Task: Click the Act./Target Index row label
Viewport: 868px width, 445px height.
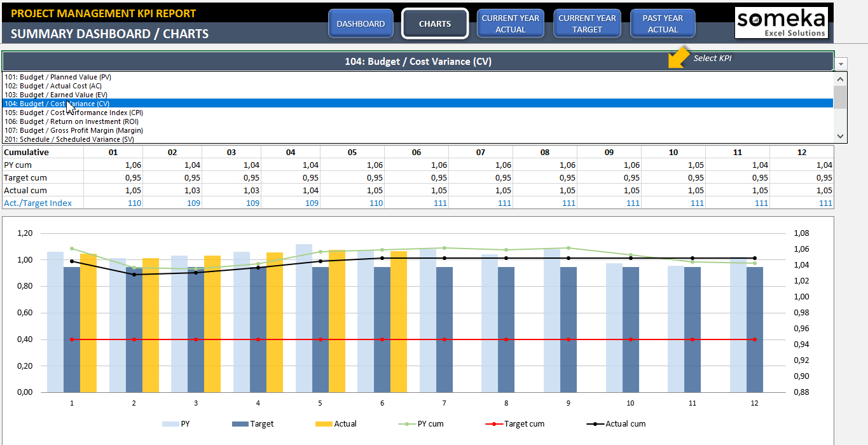Action: [38, 203]
